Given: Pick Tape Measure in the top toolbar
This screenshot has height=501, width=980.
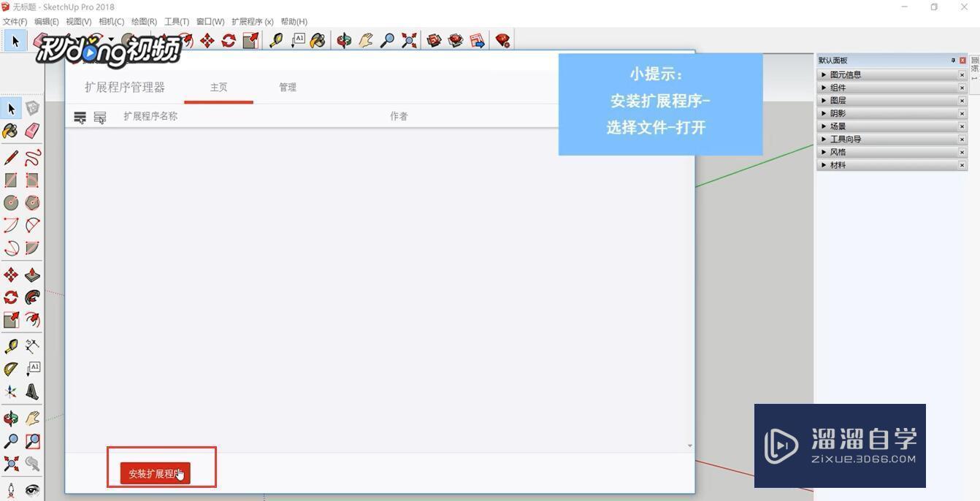Looking at the screenshot, I should pos(276,41).
